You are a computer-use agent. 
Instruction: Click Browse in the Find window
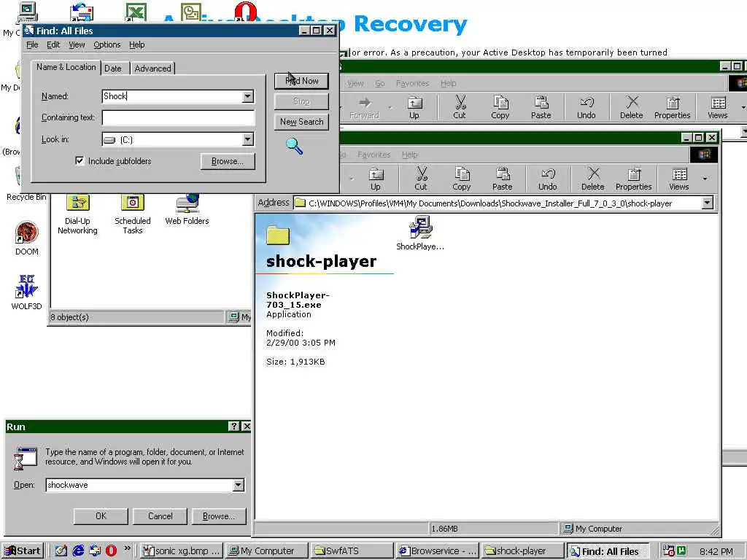point(228,161)
